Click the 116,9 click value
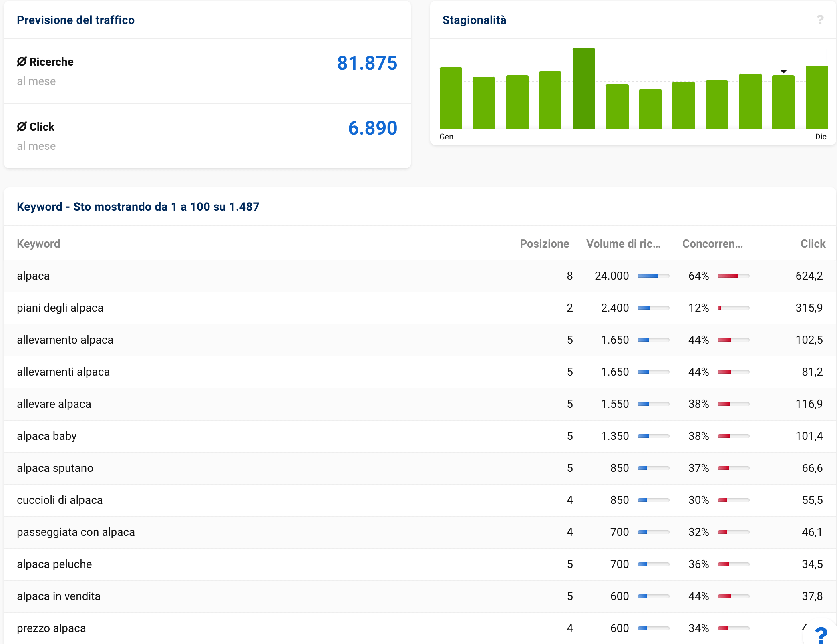This screenshot has height=644, width=837. (x=809, y=404)
